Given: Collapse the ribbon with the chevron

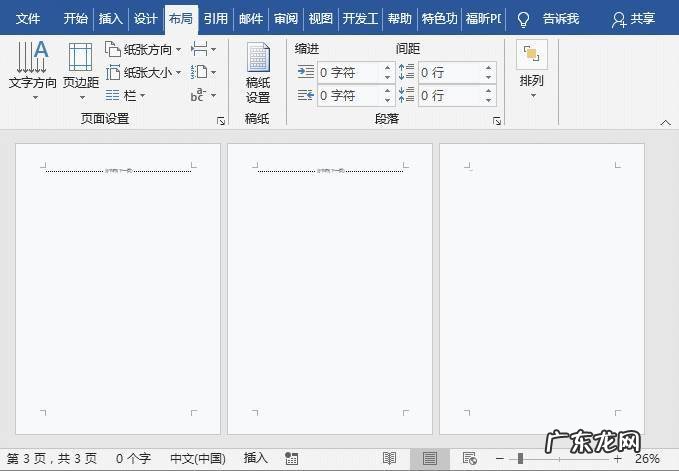Looking at the screenshot, I should (x=666, y=123).
